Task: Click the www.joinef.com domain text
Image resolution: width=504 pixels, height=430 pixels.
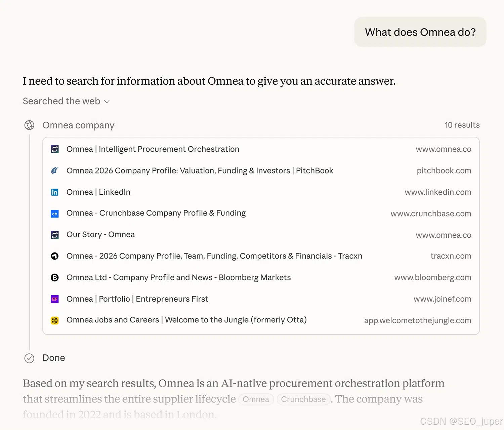Action: [x=443, y=299]
